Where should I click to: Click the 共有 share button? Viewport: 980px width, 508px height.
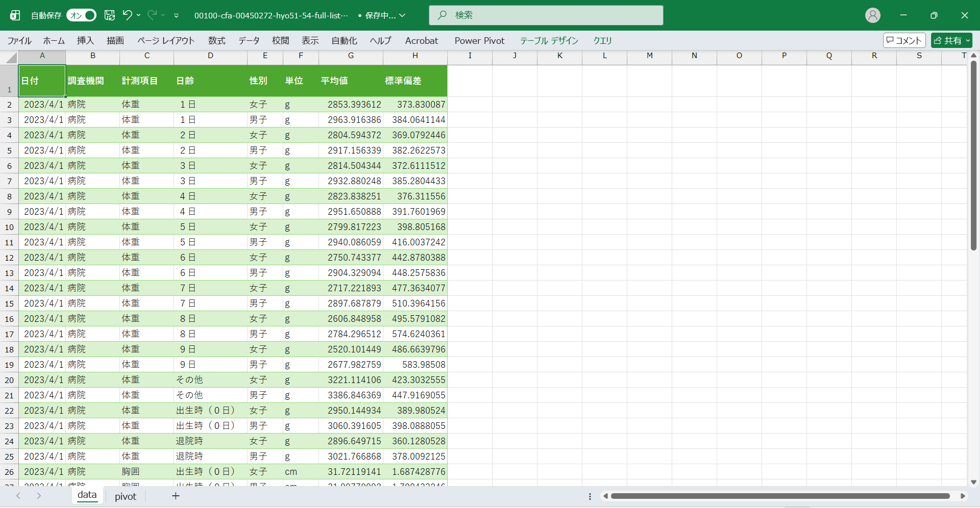tap(951, 40)
